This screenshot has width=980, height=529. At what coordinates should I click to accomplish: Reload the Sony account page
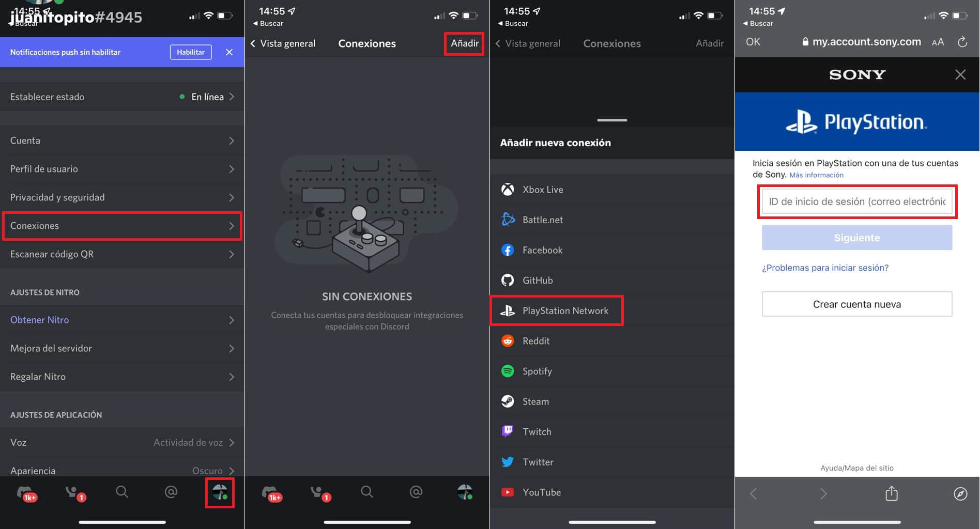coord(962,42)
